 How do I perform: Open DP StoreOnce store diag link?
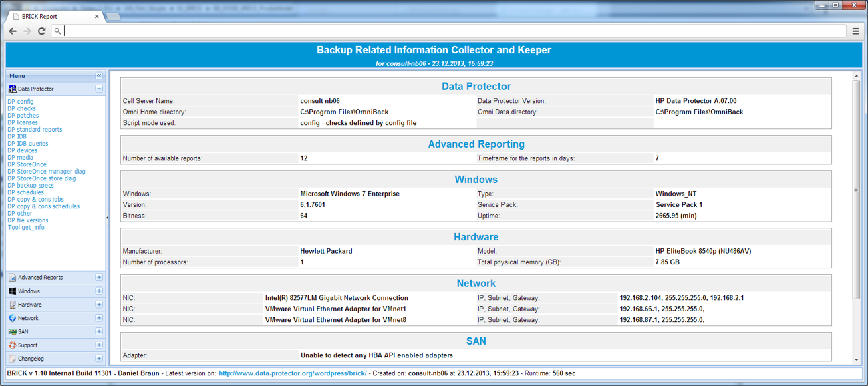[42, 178]
